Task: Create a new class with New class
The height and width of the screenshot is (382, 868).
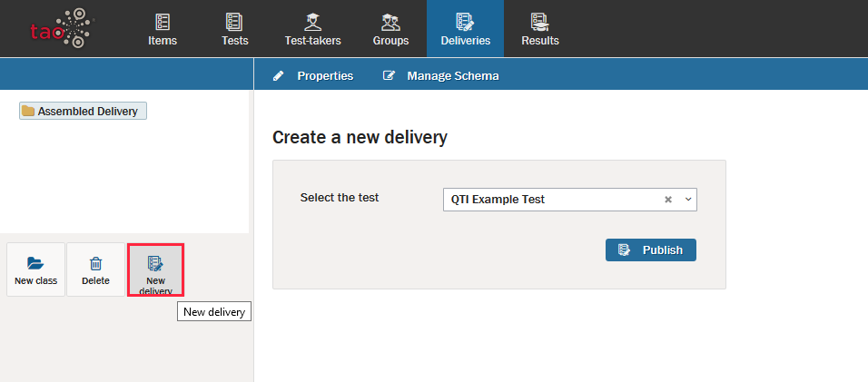Action: pos(35,269)
